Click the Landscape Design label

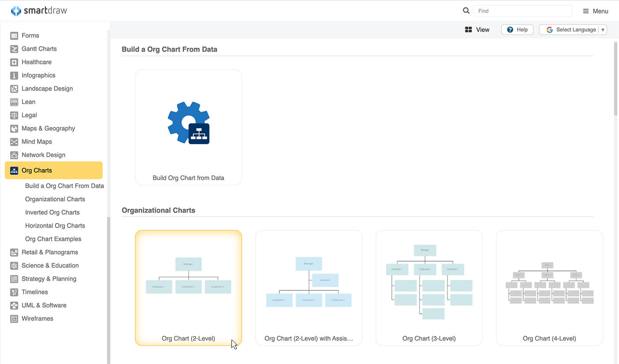click(47, 88)
